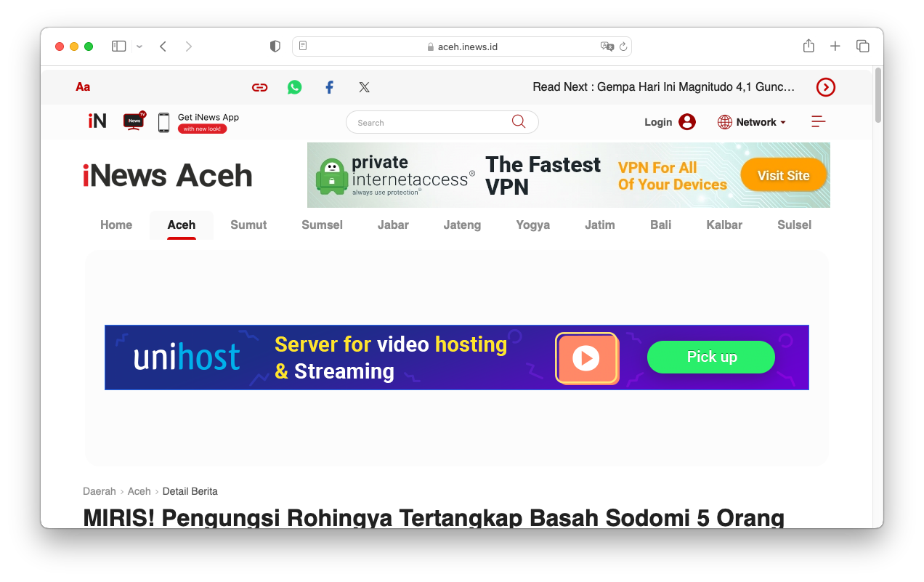Click the red magnifier search icon
924x582 pixels.
click(x=519, y=121)
